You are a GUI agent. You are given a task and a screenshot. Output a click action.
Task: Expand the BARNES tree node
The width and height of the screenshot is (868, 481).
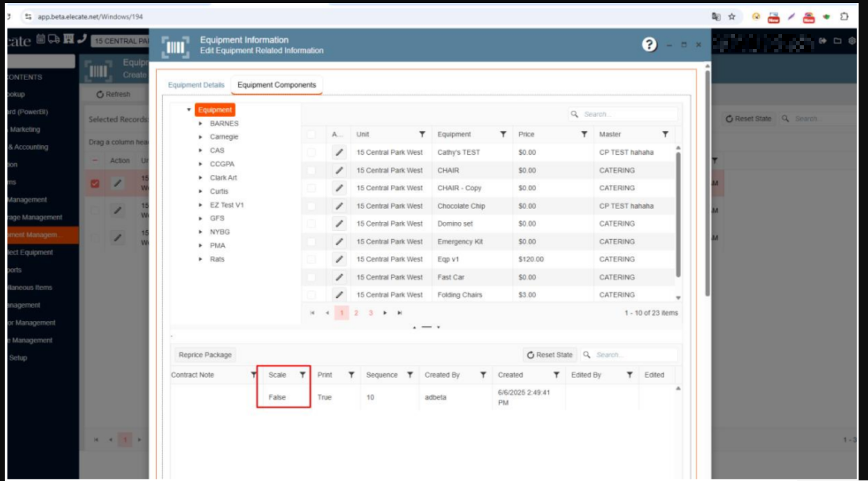pyautogui.click(x=200, y=124)
